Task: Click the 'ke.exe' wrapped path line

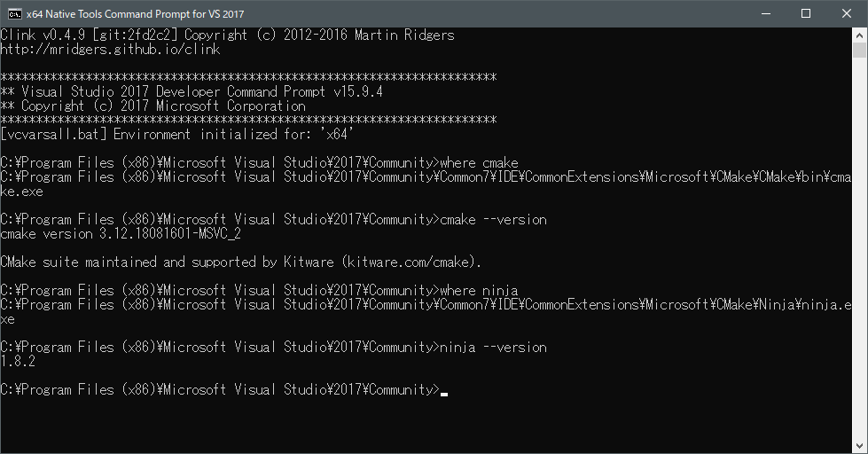Action: click(x=21, y=192)
